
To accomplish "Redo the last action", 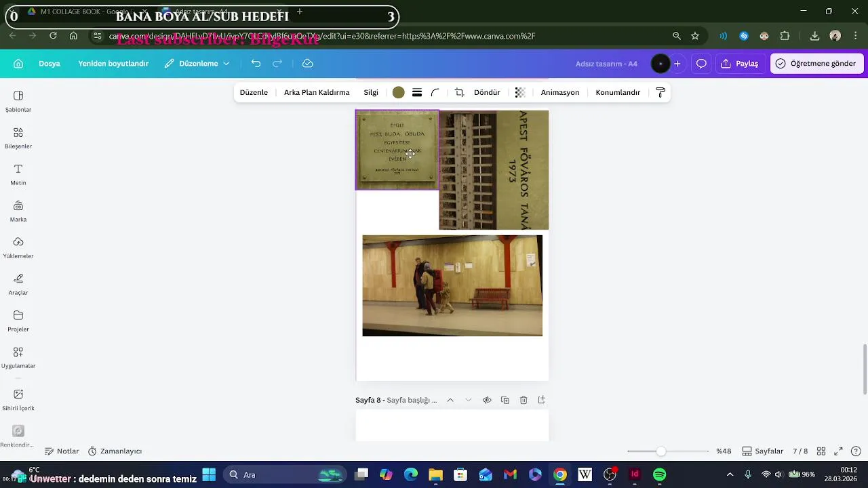I will click(277, 63).
